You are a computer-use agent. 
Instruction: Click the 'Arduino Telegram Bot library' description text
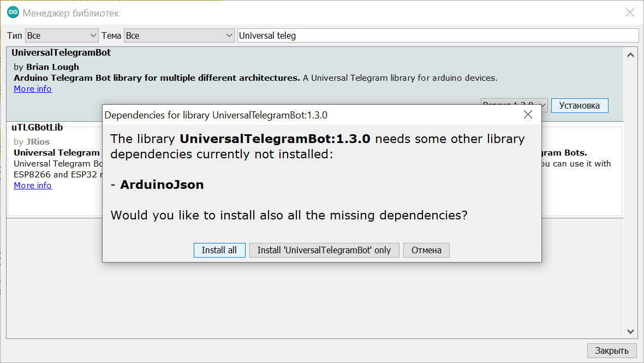(157, 78)
